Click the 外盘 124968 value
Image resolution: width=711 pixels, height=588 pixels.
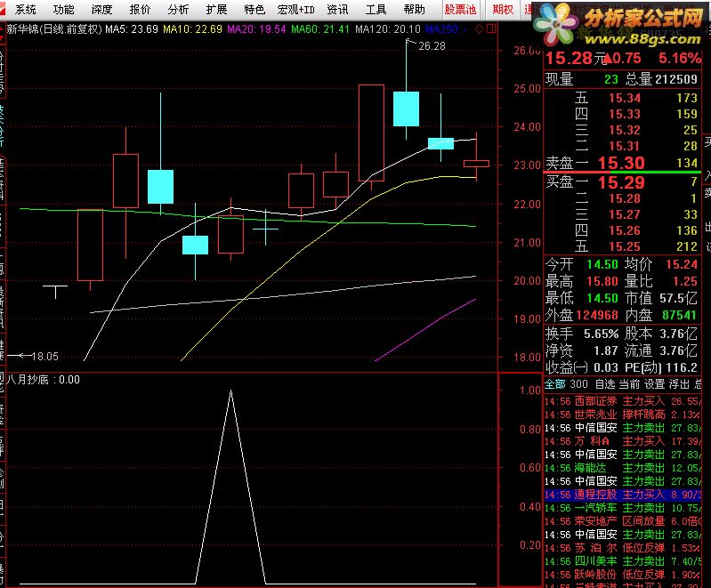[597, 315]
